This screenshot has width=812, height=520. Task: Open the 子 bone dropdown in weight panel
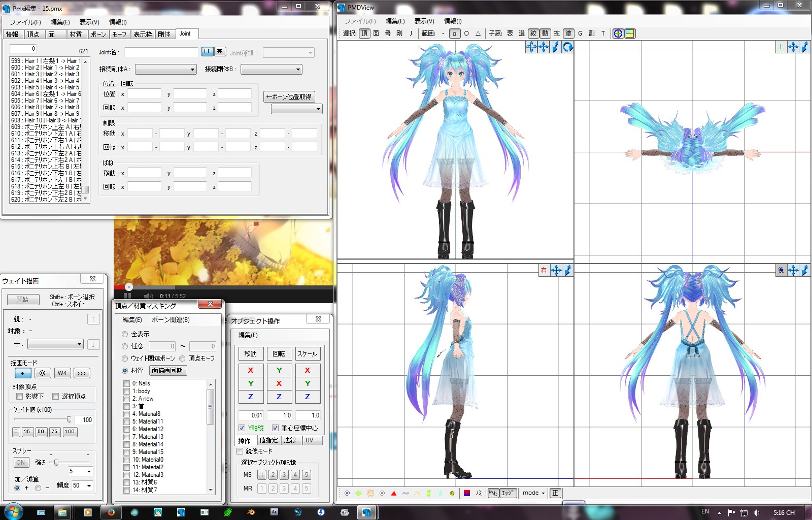tap(55, 344)
